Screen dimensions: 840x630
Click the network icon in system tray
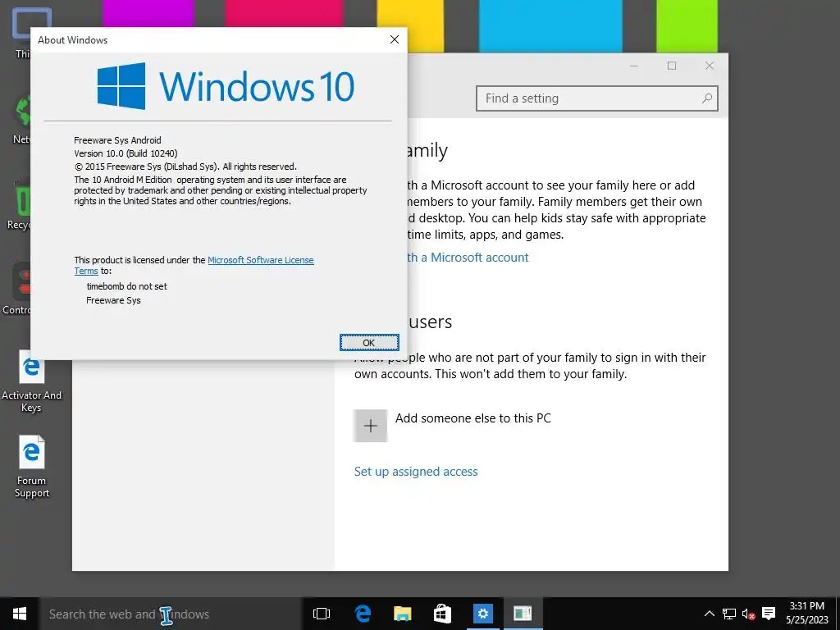(728, 614)
